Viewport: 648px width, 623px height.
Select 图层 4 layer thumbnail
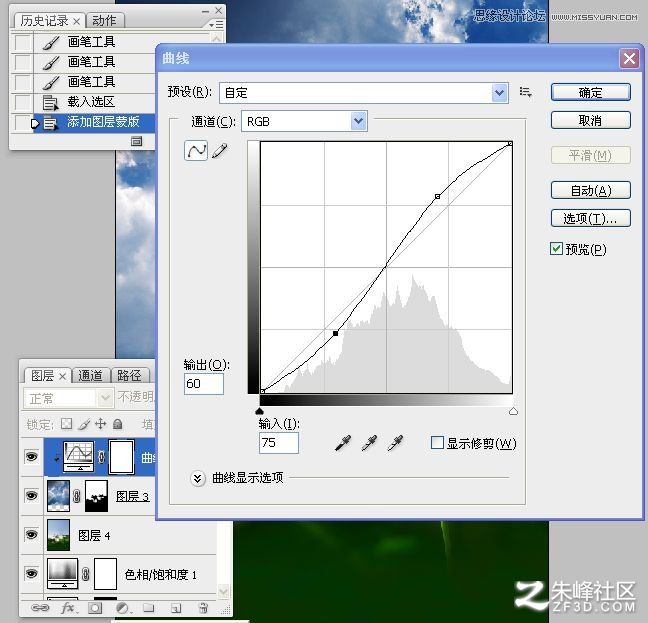58,535
